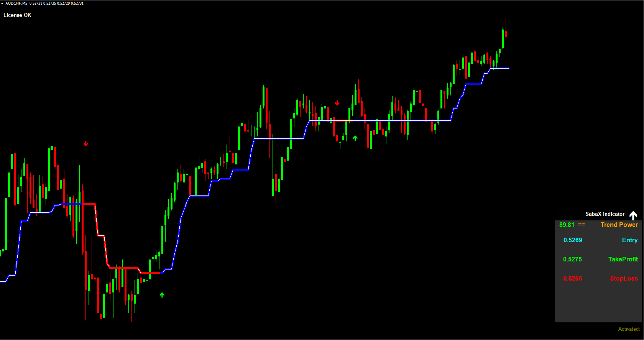This screenshot has width=644, height=340.
Task: Click the Entry price 0.5269
Action: 573,240
